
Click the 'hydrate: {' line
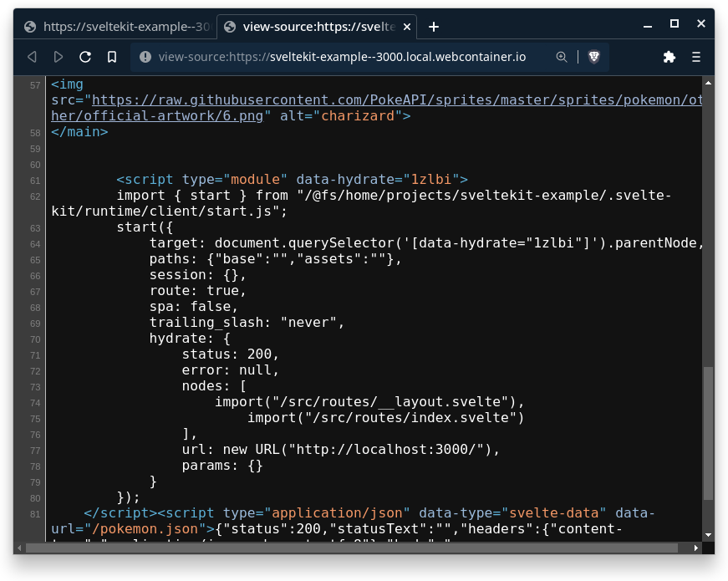tap(190, 338)
